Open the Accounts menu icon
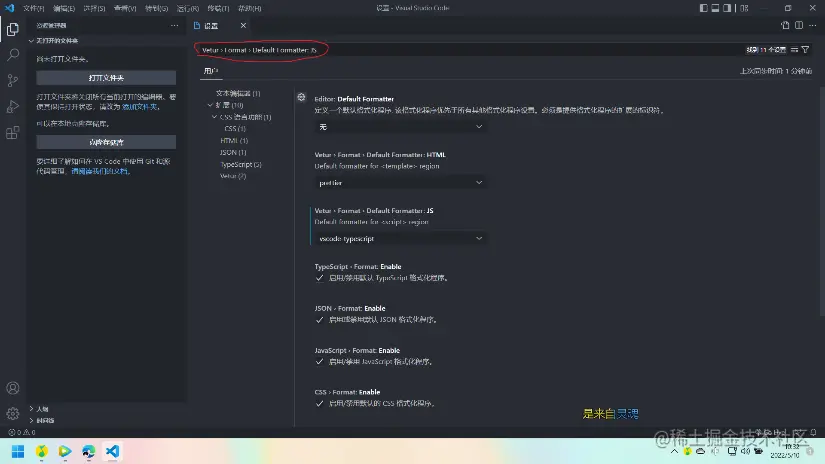The image size is (825, 464). [13, 388]
